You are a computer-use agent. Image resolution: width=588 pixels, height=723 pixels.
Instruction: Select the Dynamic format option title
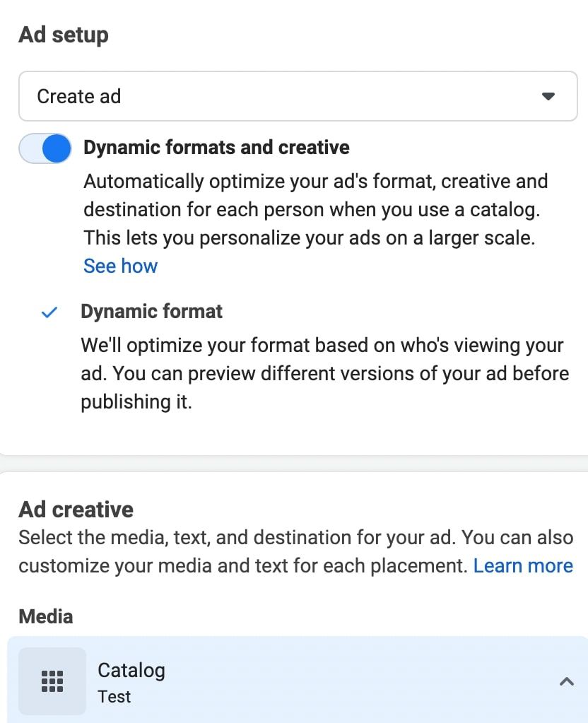(151, 312)
